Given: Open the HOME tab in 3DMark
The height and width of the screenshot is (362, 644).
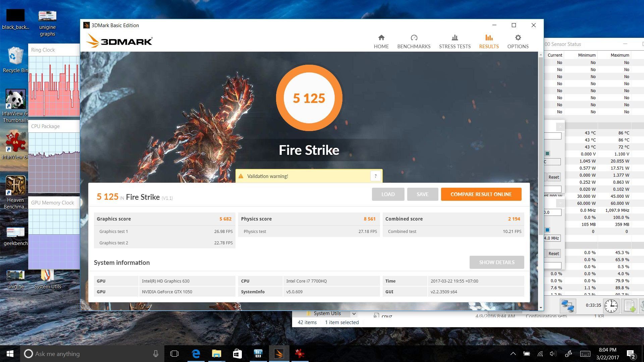Looking at the screenshot, I should click(x=381, y=42).
